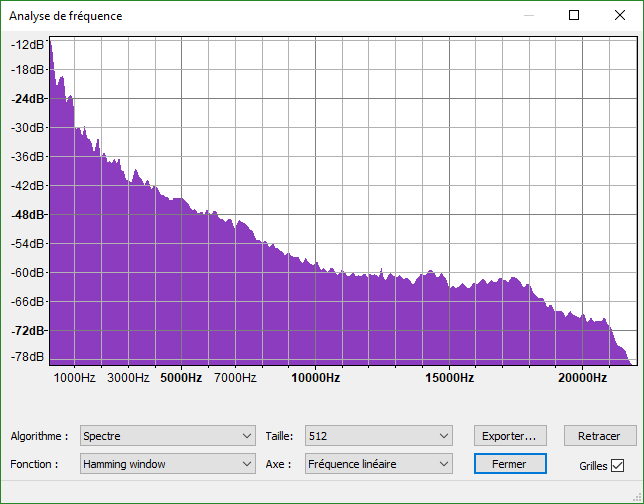The height and width of the screenshot is (504, 644).
Task: Click the 15000Hz frequency axis label
Action: tap(449, 377)
